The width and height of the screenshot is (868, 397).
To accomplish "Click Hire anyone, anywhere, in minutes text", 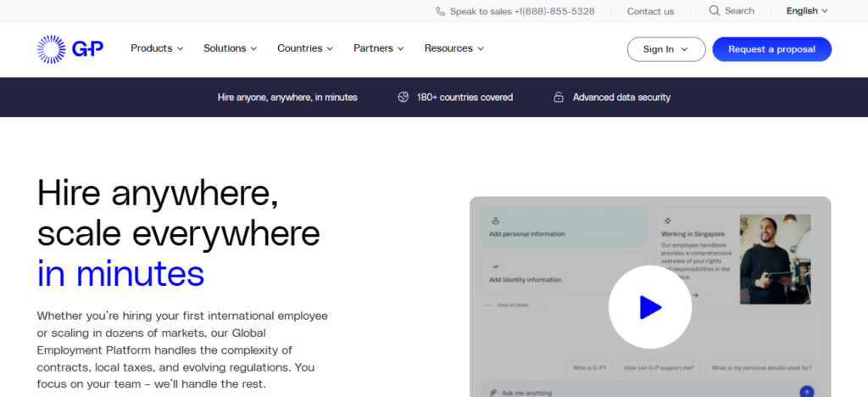I will [287, 97].
